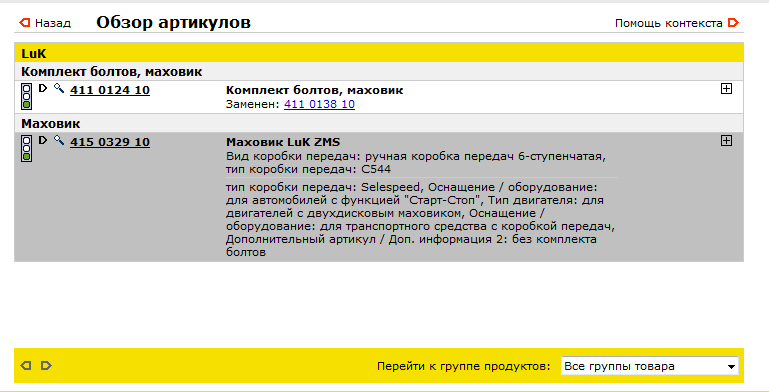Click the red back arrow icon beside Назад
Viewport: 769px width, 392px height.
click(x=25, y=23)
